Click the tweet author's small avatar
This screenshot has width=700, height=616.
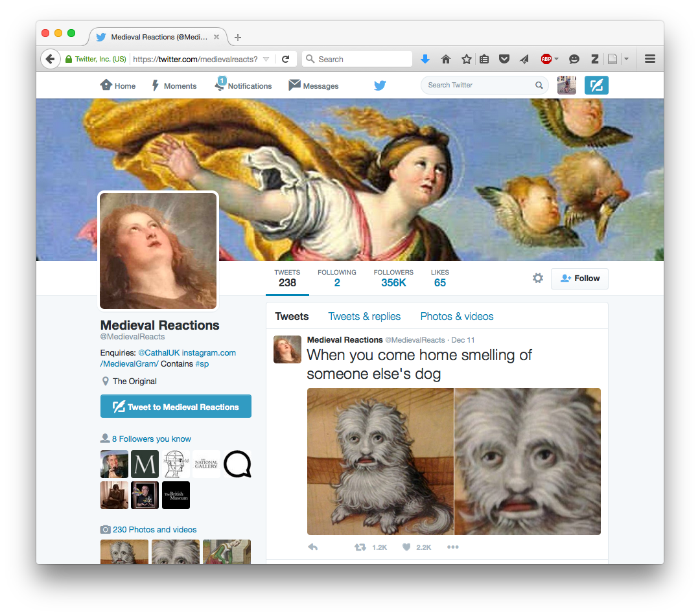288,349
